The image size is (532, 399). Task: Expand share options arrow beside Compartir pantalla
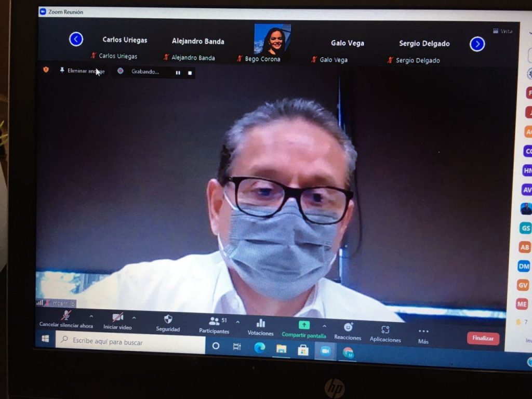tap(324, 326)
